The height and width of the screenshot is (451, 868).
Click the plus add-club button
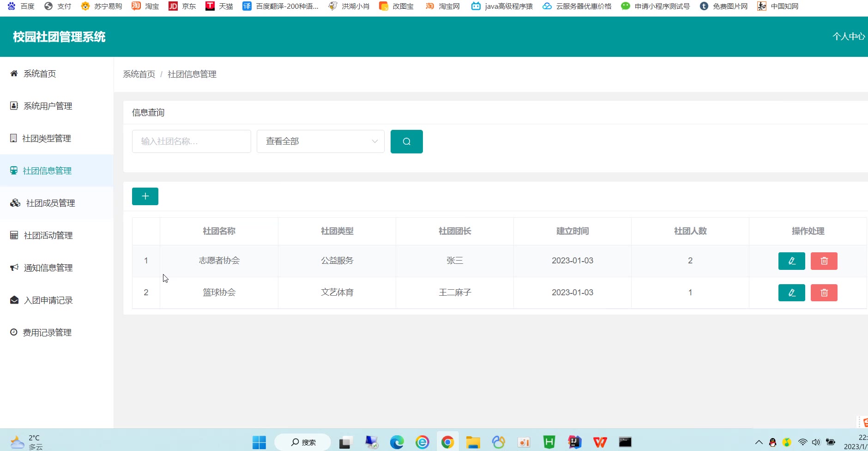coord(145,196)
